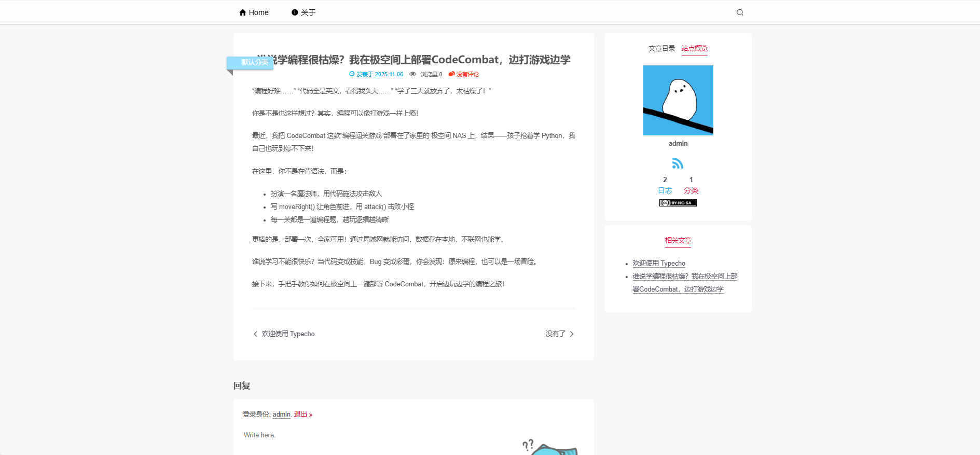Click the 退出 logout link
Screen dimensions: 980x455
[300, 414]
